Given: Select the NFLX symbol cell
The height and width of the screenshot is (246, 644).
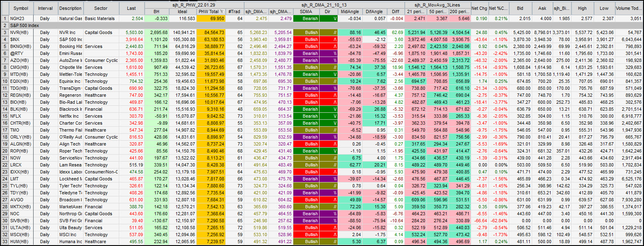Looking at the screenshot, I should click(21, 116).
